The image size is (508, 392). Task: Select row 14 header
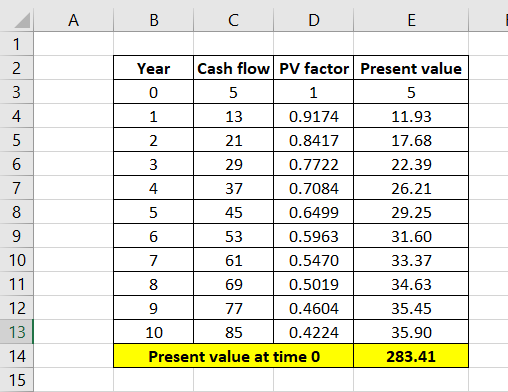tap(16, 356)
